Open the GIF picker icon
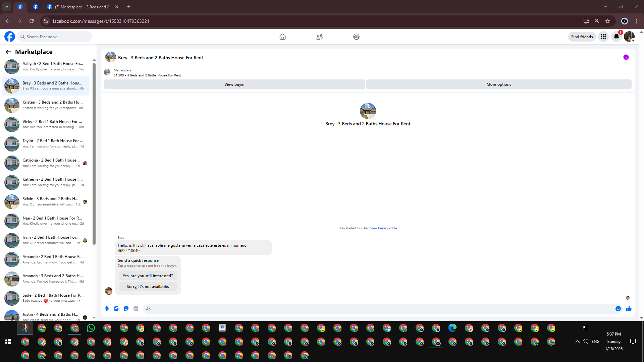 (x=136, y=309)
